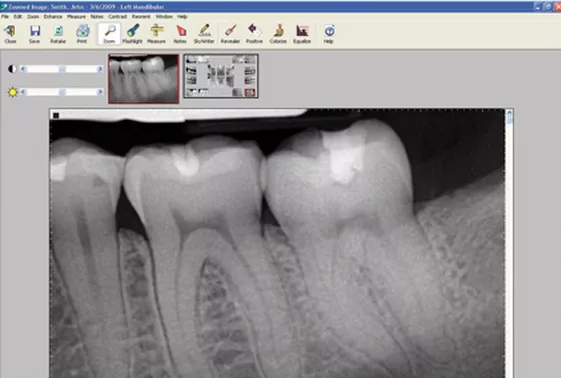This screenshot has width=561, height=378.
Task: Click the Print icon
Action: [82, 34]
